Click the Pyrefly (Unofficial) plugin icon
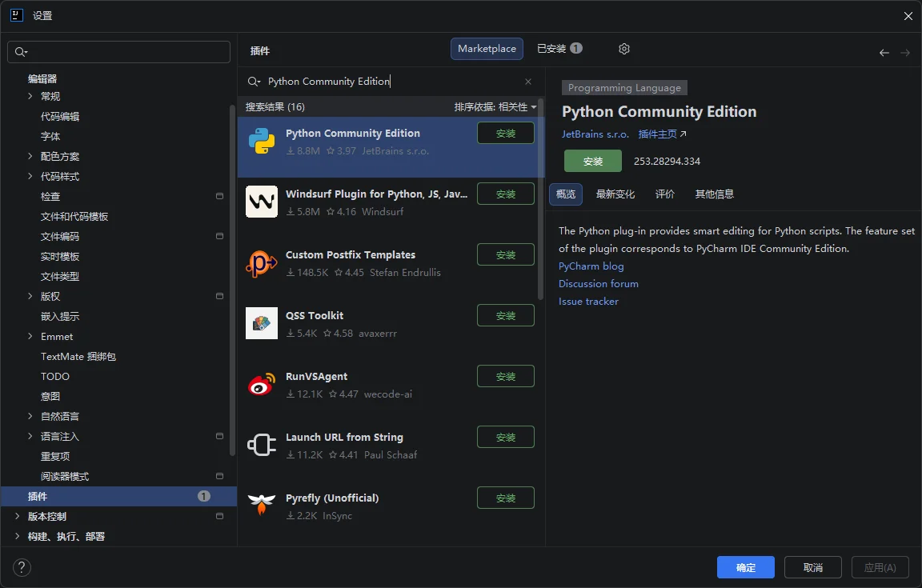The image size is (922, 588). (x=262, y=506)
